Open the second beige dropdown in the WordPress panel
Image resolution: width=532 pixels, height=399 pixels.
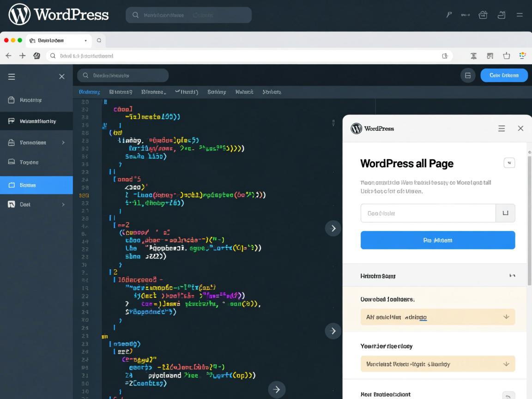tap(437, 364)
